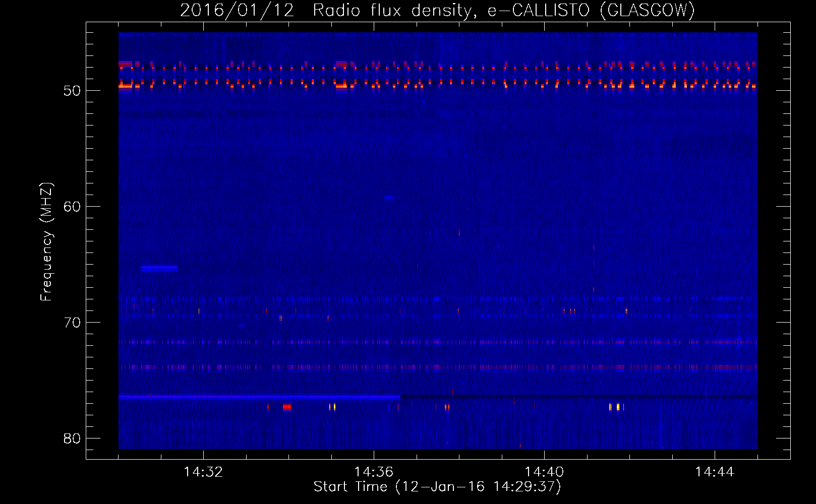The height and width of the screenshot is (504, 816).
Task: Click the 'Start Time (12-Jan-16 14:29:37)' label
Action: click(437, 487)
